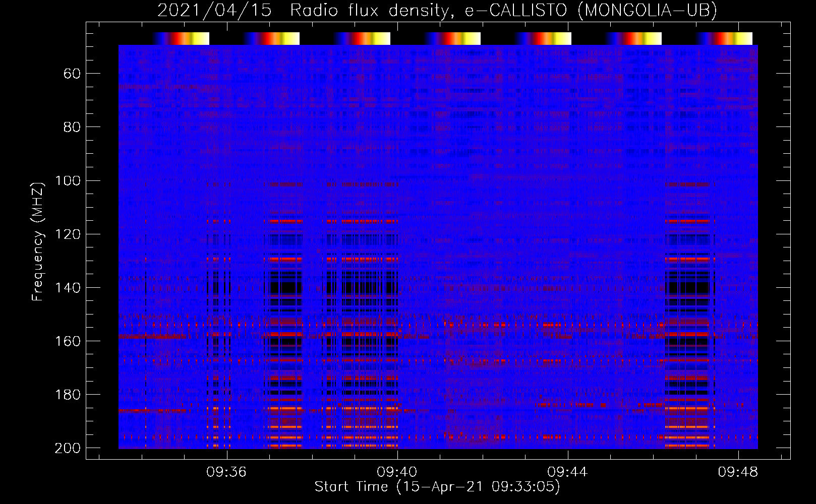816x504 pixels.
Task: Click the 09:48 time tick label
Action: click(x=738, y=472)
